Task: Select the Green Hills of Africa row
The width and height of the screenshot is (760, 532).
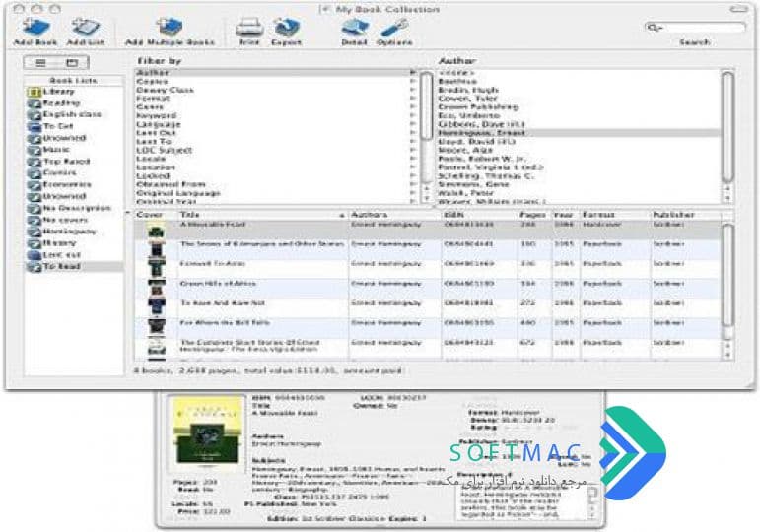Action: [x=428, y=289]
